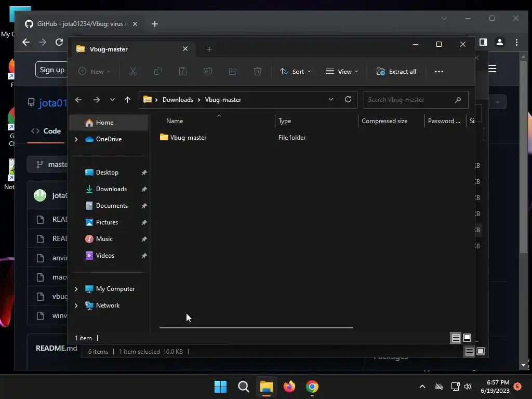Screen dimensions: 532x399
Task: Show hidden system tray icons
Action: click(422, 387)
